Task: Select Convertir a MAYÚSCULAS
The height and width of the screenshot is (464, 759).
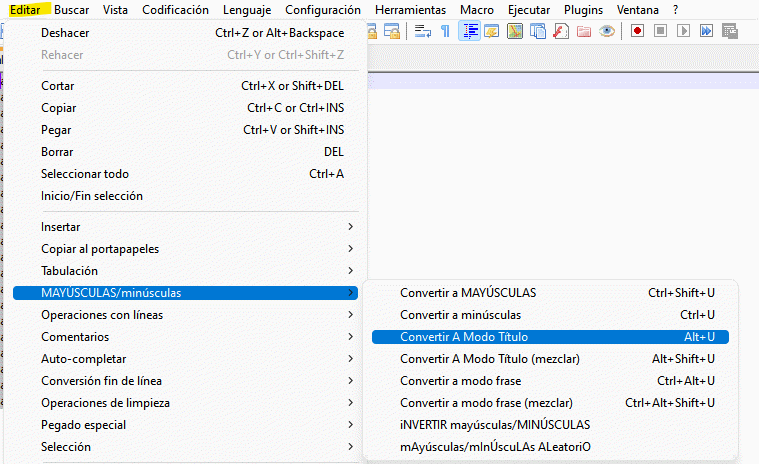Action: point(550,293)
